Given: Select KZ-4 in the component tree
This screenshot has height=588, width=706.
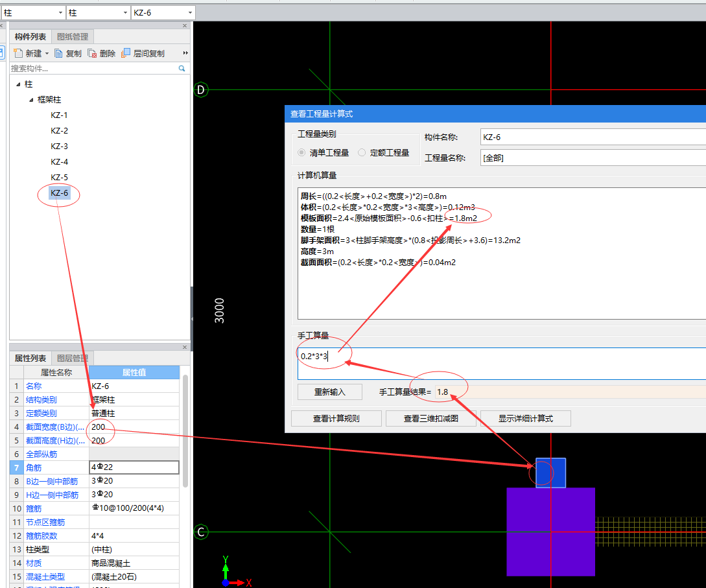Looking at the screenshot, I should click(59, 161).
